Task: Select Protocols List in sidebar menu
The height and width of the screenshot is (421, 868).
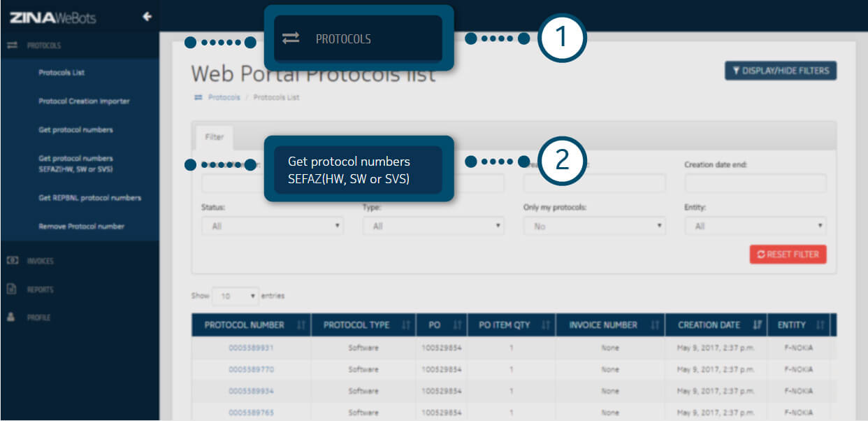Action: [x=62, y=73]
